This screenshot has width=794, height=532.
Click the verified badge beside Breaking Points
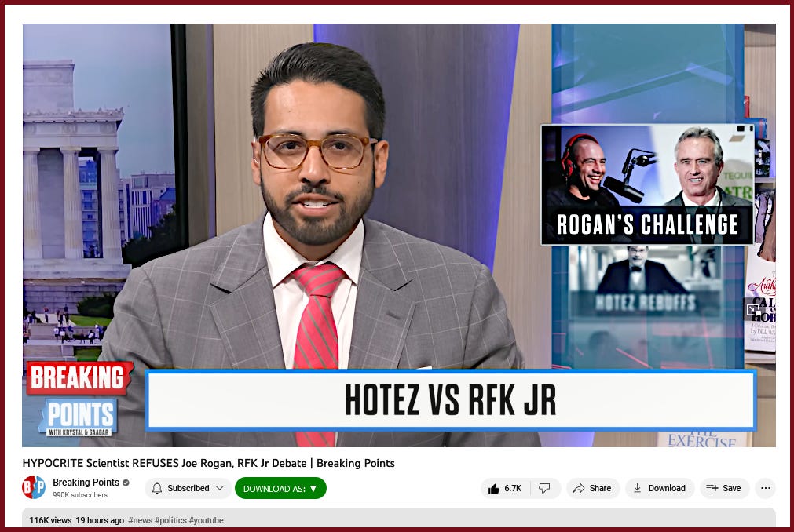pos(126,483)
